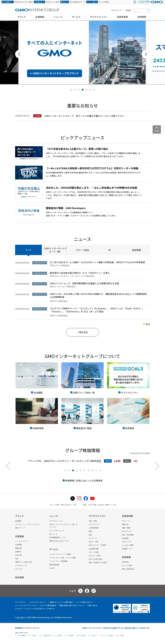The image size is (165, 644).
Task: Select the IR news tab
Action: click(109, 250)
